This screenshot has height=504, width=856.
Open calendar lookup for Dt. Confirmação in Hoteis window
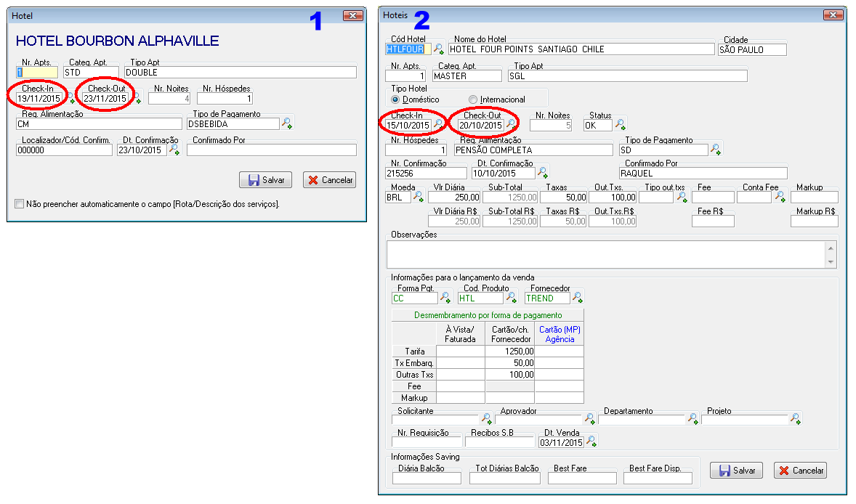[542, 173]
